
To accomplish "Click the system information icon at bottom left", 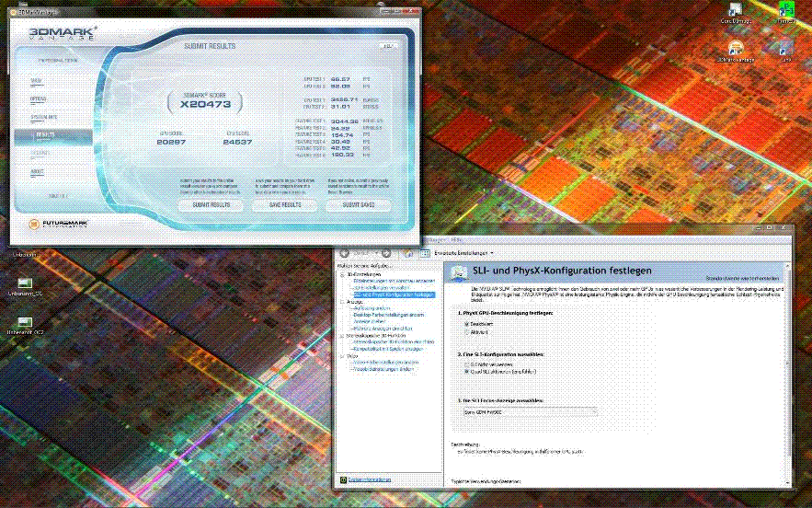I will (x=343, y=480).
